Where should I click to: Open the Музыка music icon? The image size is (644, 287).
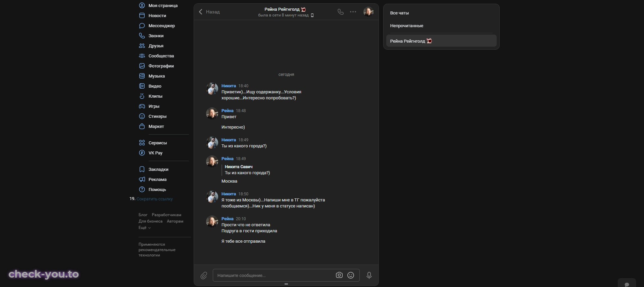[142, 76]
